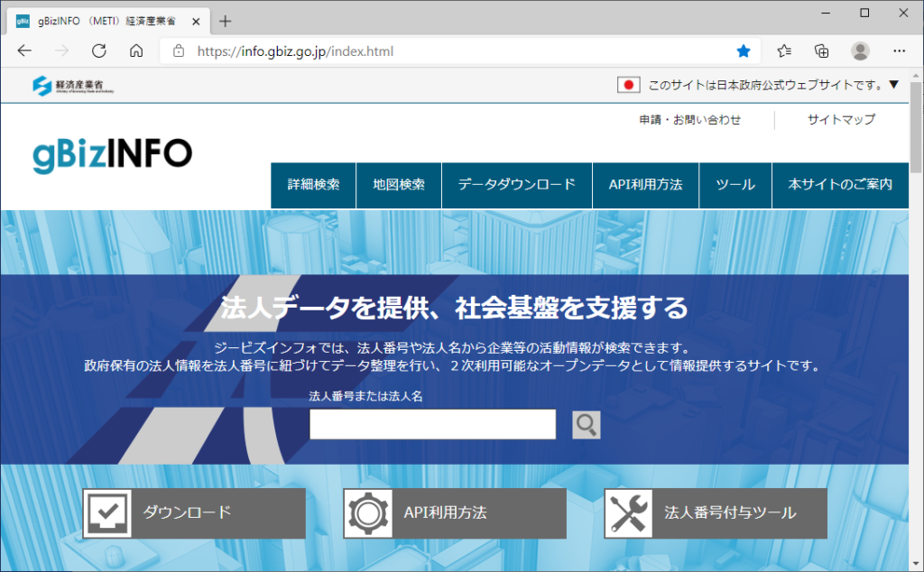
Task: Click the 経済産業省 METI logo
Action: click(74, 86)
